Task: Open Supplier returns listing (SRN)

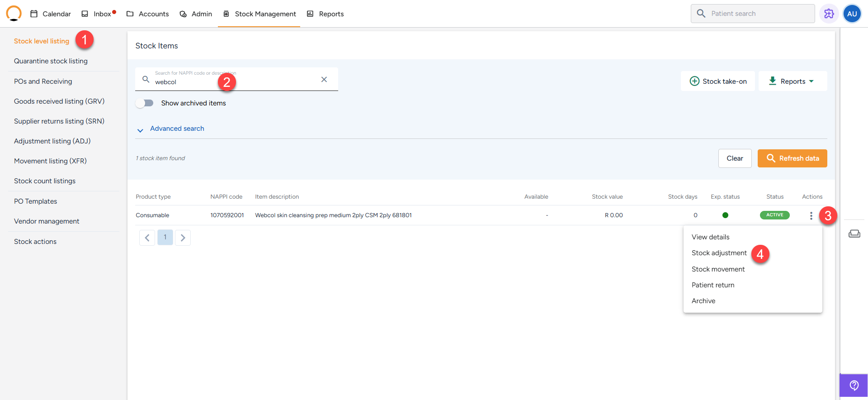Action: click(59, 121)
